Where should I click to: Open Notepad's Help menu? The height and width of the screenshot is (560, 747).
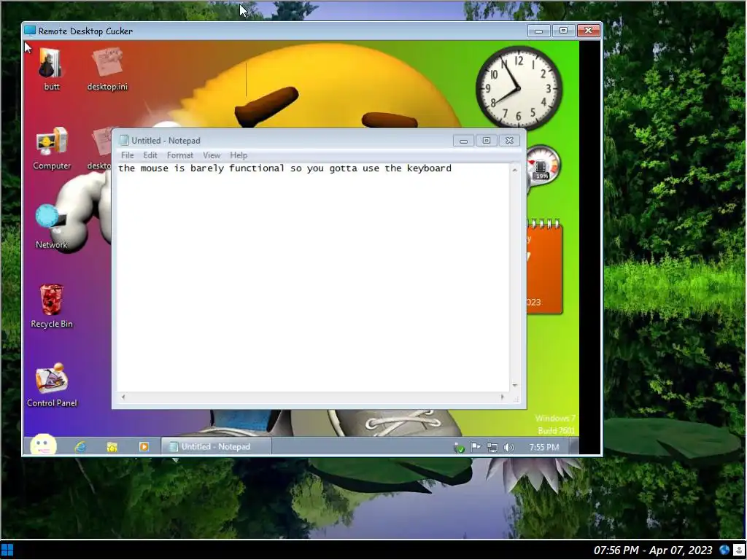pyautogui.click(x=239, y=155)
